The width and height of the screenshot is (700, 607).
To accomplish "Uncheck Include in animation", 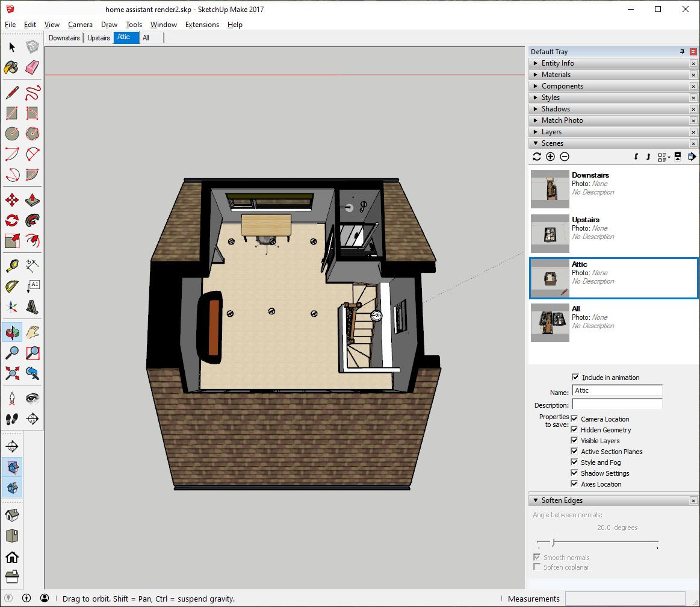I will 575,378.
